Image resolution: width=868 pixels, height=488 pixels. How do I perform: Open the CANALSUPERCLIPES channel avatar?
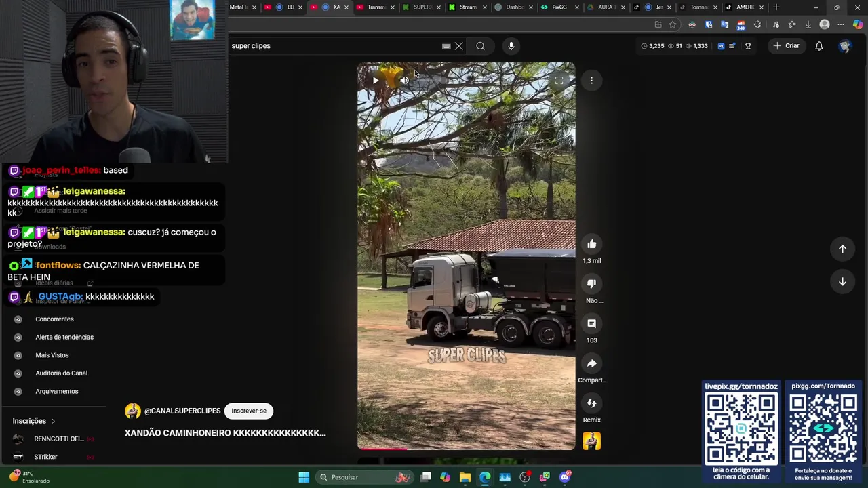tap(133, 411)
